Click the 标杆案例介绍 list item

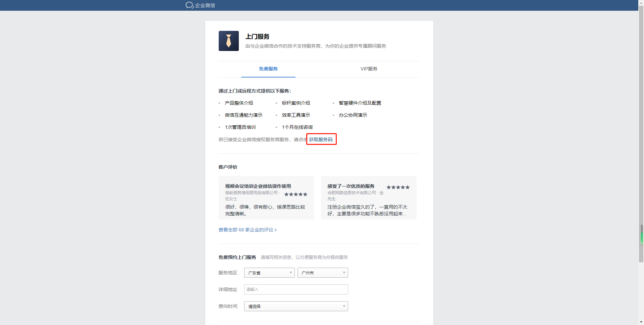[x=296, y=103]
